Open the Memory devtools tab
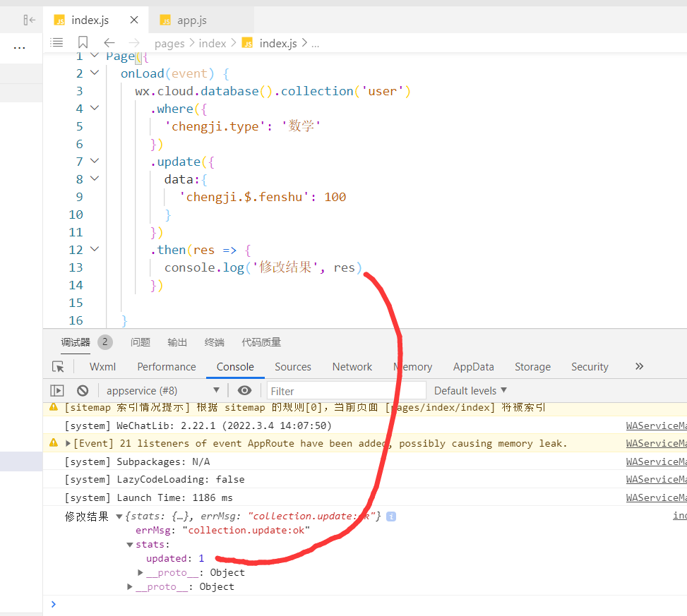The image size is (687, 616). [x=413, y=367]
